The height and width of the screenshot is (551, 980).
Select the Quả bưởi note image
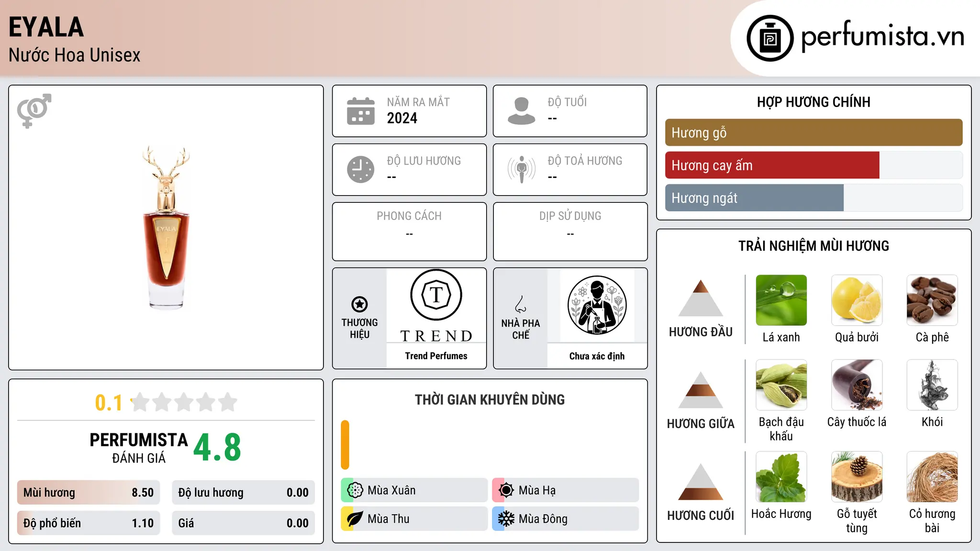coord(857,300)
